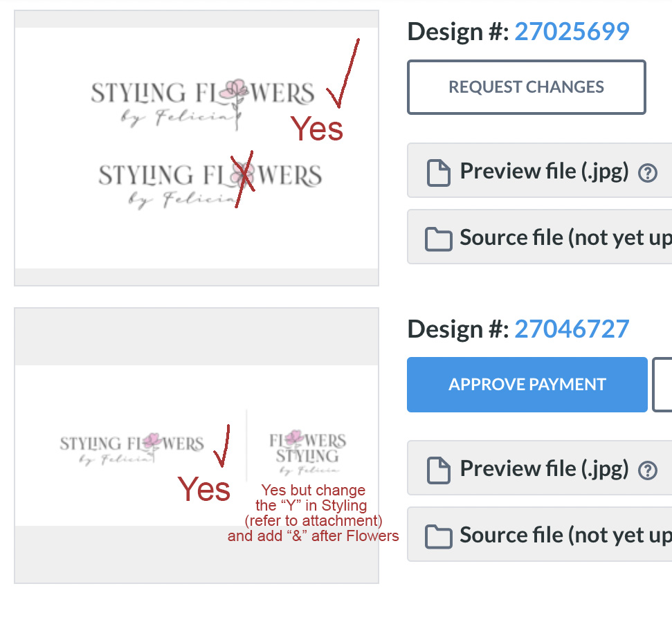Click the horizontal Styling Flowers logo in design 27046727
This screenshot has width=672, height=622.
click(131, 448)
